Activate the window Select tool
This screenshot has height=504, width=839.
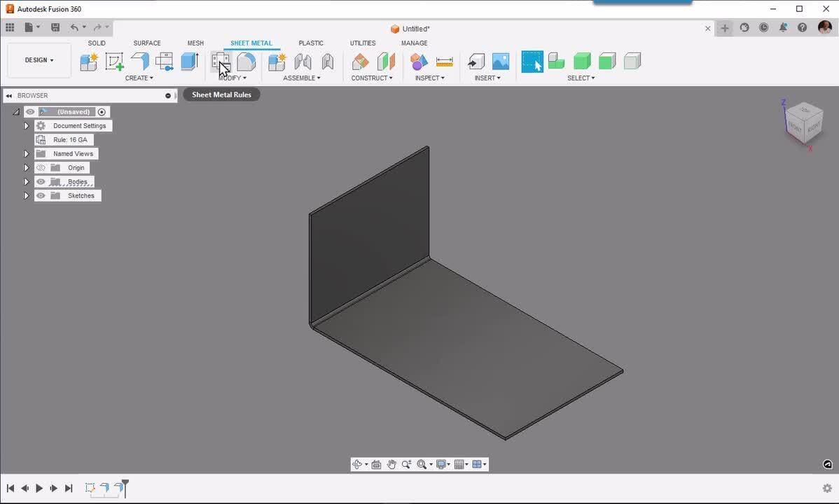[x=532, y=62]
